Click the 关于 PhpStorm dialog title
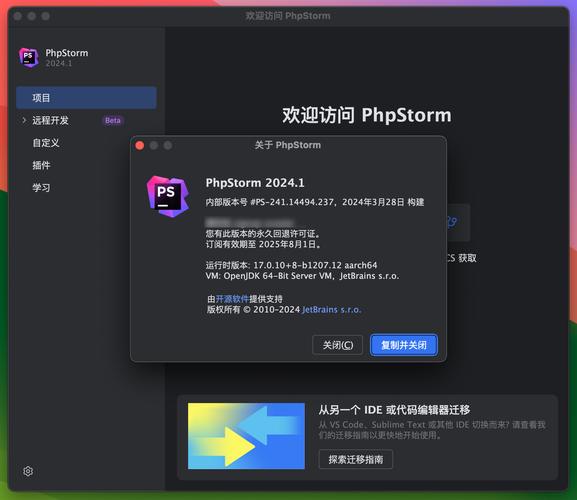Viewport: 577px width, 500px height. pos(288,145)
